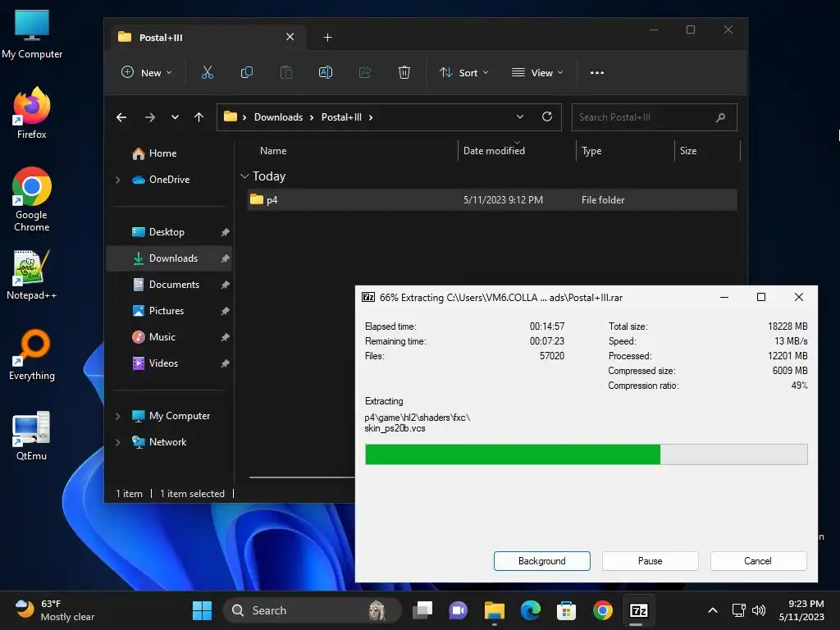Expand the address bar history dropdown
840x630 pixels.
(x=519, y=116)
